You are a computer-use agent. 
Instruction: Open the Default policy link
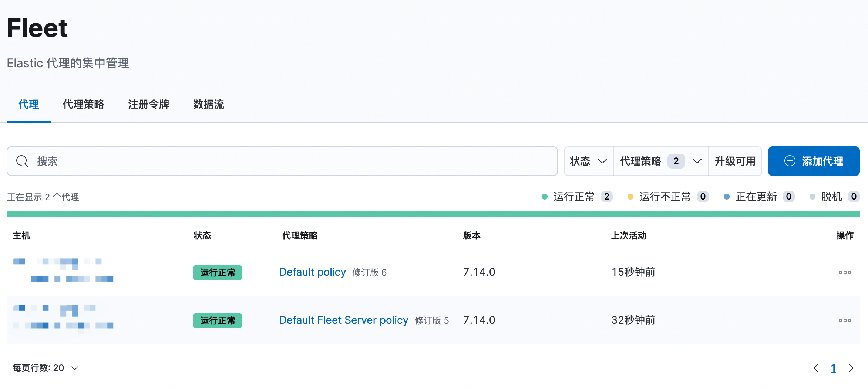(312, 272)
